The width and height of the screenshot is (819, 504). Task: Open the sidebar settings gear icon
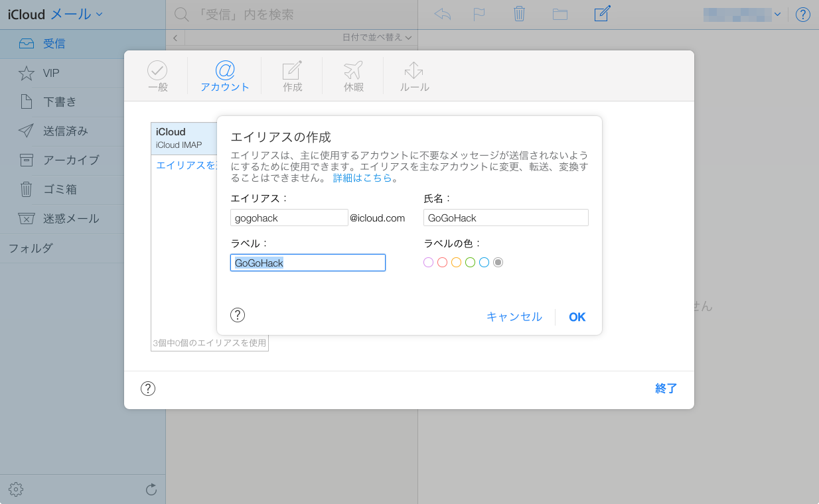[16, 490]
